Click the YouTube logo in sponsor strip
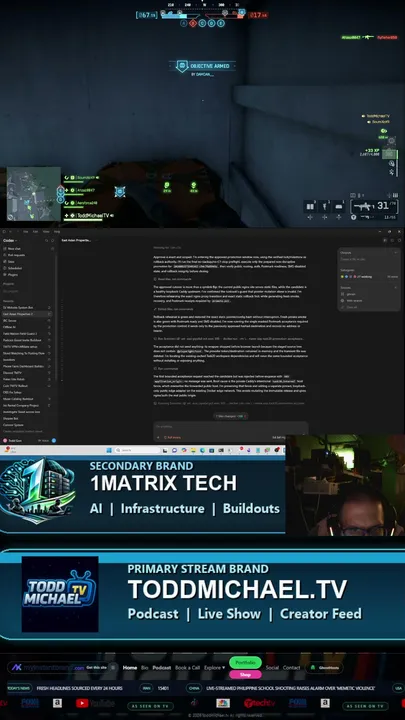The height and width of the screenshot is (720, 405). (x=95, y=703)
